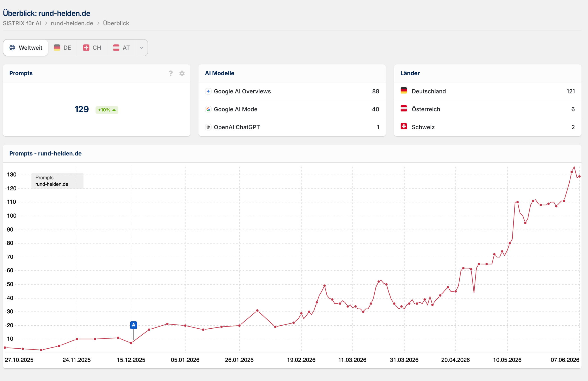Click the last data point on chart line
This screenshot has width=588, height=381.
(579, 176)
